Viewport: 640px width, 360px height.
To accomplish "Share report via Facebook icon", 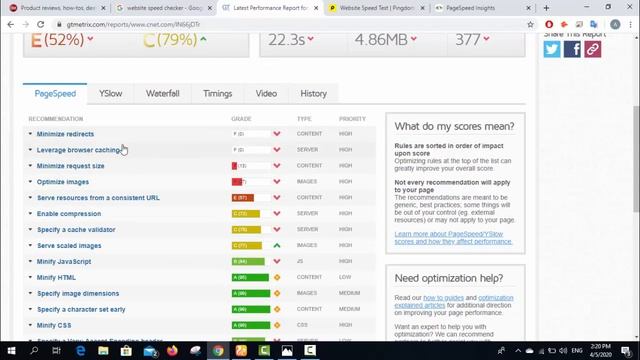I will 572,49.
